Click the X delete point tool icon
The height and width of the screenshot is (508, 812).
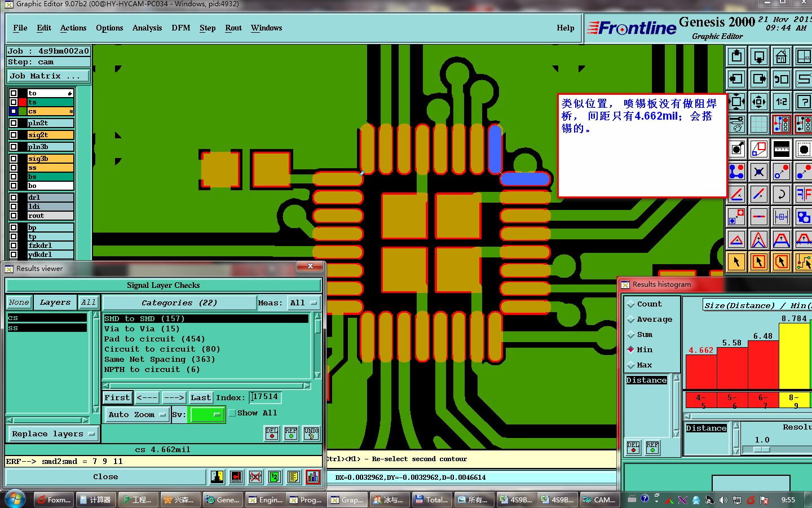click(x=759, y=172)
